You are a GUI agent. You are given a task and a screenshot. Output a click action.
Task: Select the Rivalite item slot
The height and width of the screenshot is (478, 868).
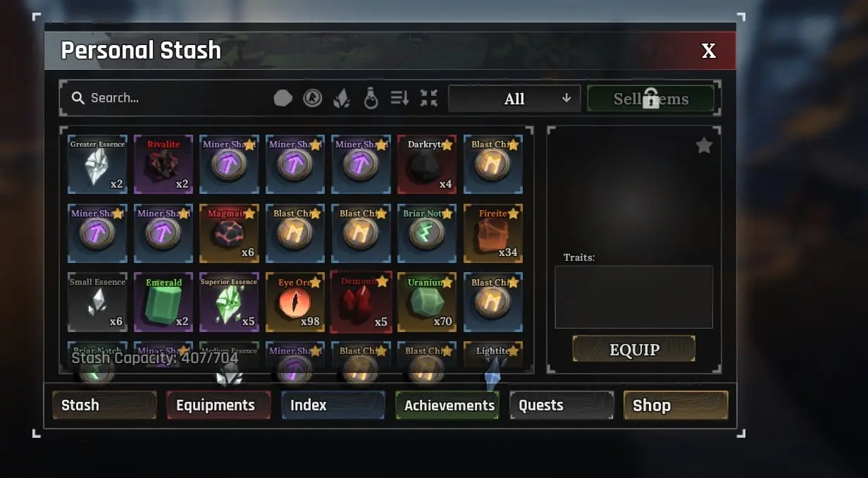click(163, 164)
